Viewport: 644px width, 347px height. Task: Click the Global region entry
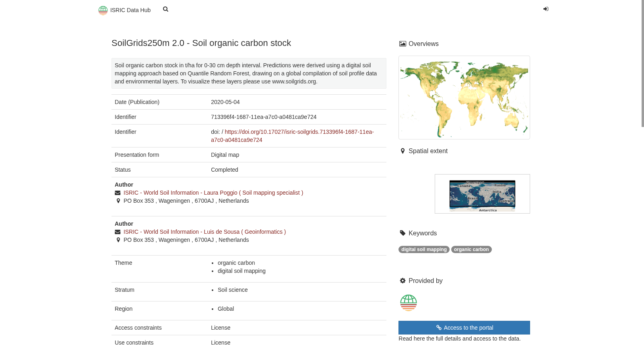pyautogui.click(x=226, y=309)
